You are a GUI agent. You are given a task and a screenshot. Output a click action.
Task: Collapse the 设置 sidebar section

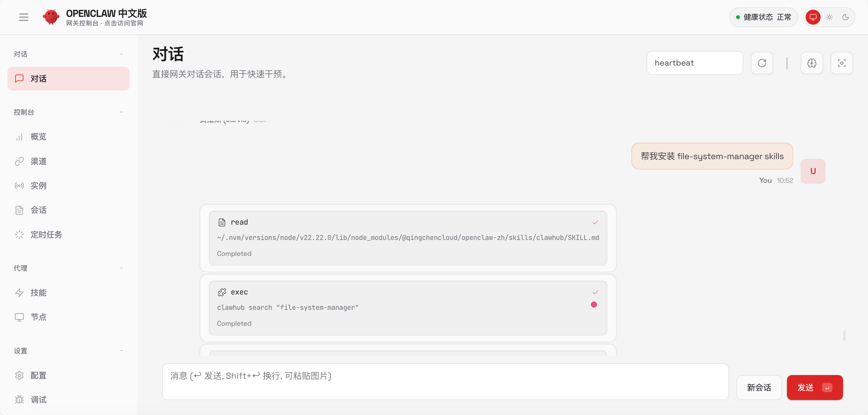pos(121,351)
